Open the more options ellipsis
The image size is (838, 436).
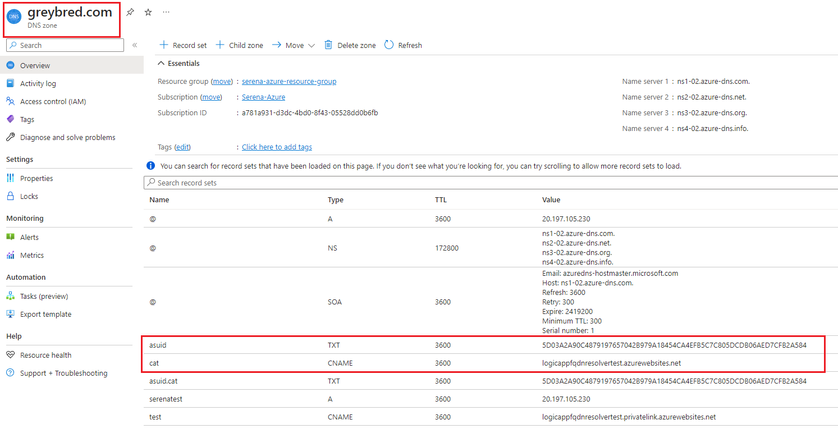tap(166, 12)
